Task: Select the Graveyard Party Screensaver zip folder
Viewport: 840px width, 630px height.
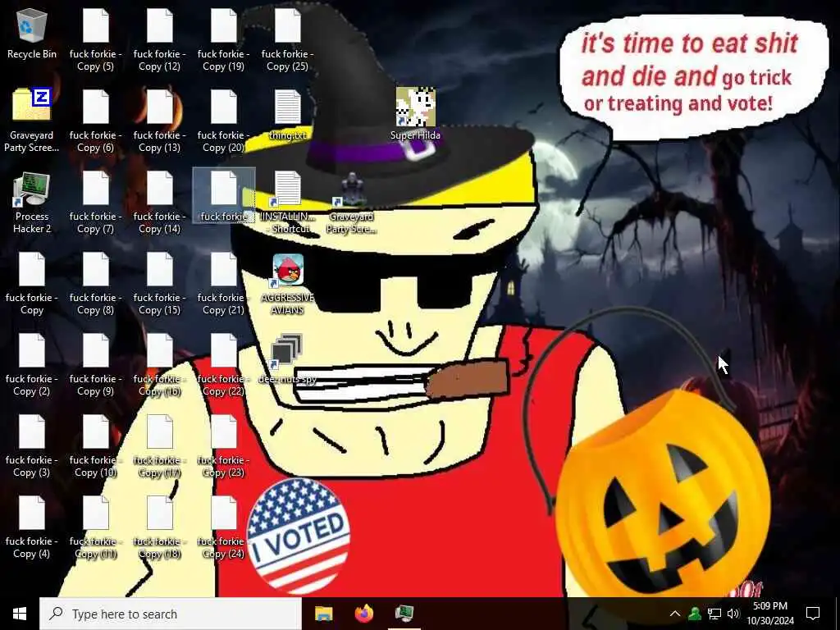Action: pos(32,121)
